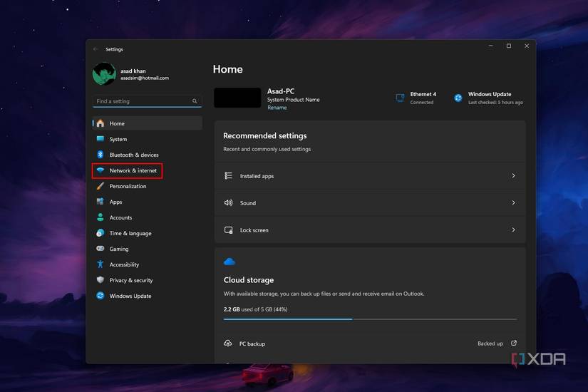Viewport: 588px width, 392px height.
Task: Click the Sound speaker icon
Action: coord(228,202)
